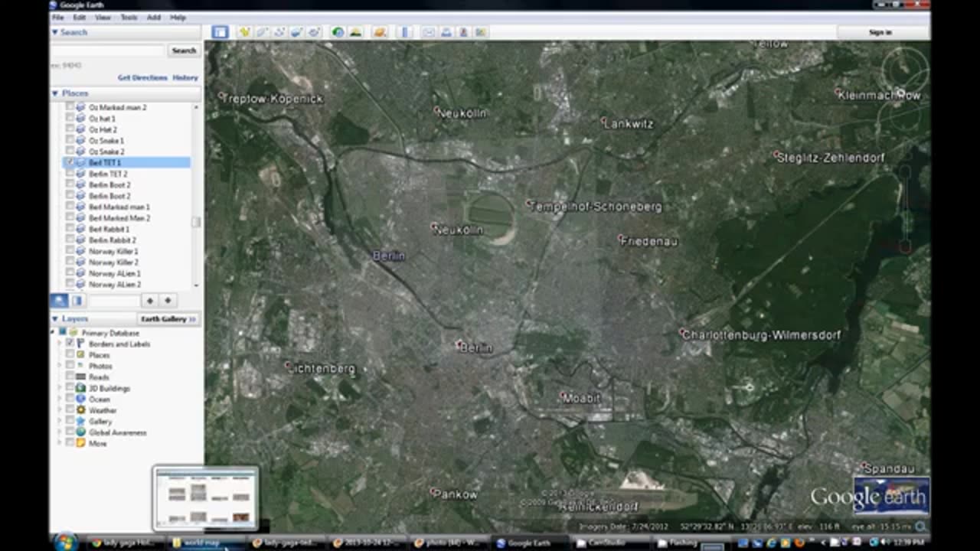Click the Sign in button
Viewport: 980px width, 551px height.
click(x=880, y=32)
